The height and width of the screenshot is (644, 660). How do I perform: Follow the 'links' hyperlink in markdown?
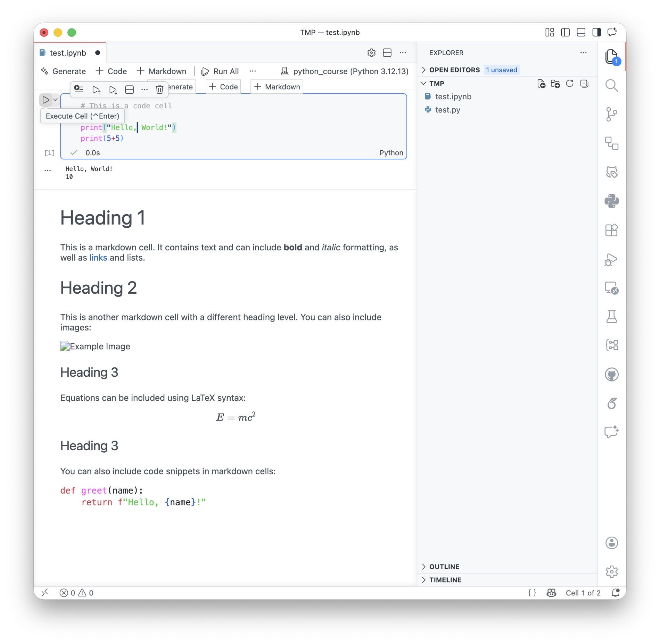point(98,258)
